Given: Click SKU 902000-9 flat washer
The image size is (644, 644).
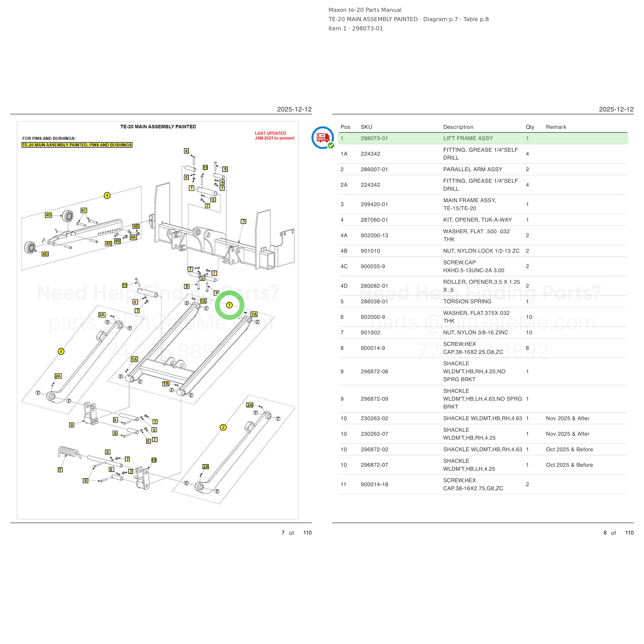Looking at the screenshot, I should [x=373, y=317].
